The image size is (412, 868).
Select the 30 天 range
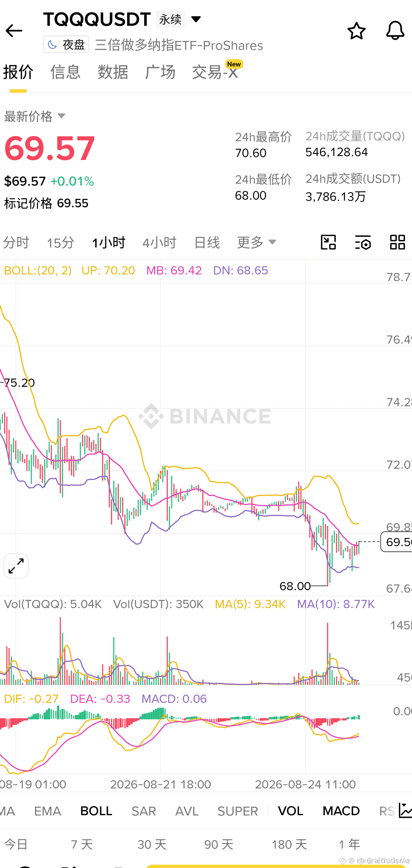tap(152, 844)
